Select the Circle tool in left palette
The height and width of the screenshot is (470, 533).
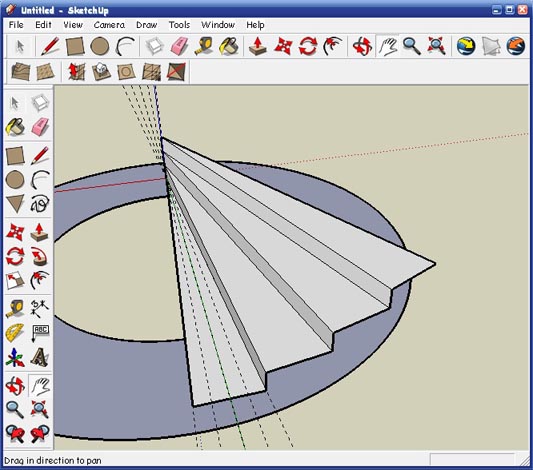click(15, 179)
